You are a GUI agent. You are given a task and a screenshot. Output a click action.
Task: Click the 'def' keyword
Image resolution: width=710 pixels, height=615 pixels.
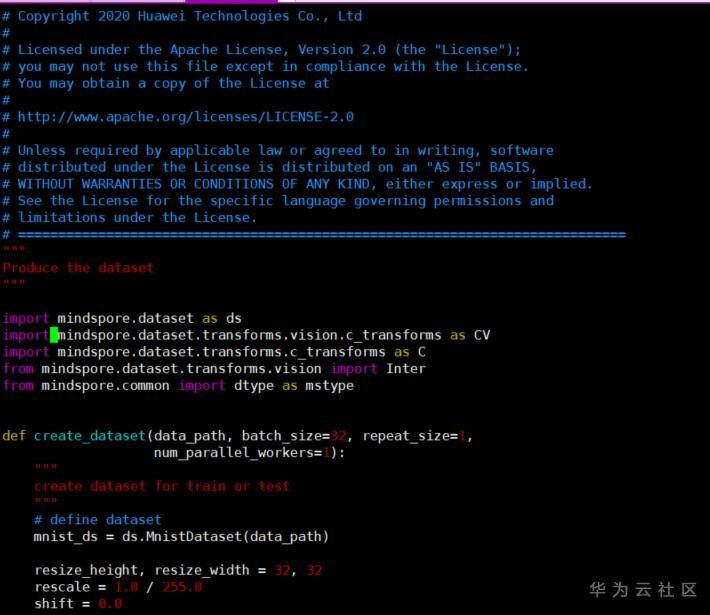pyautogui.click(x=14, y=436)
